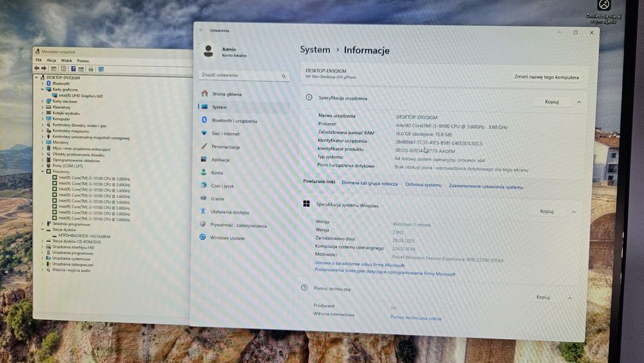Expand the Klawiatury node
This screenshot has height=363, width=644.
pyautogui.click(x=43, y=107)
